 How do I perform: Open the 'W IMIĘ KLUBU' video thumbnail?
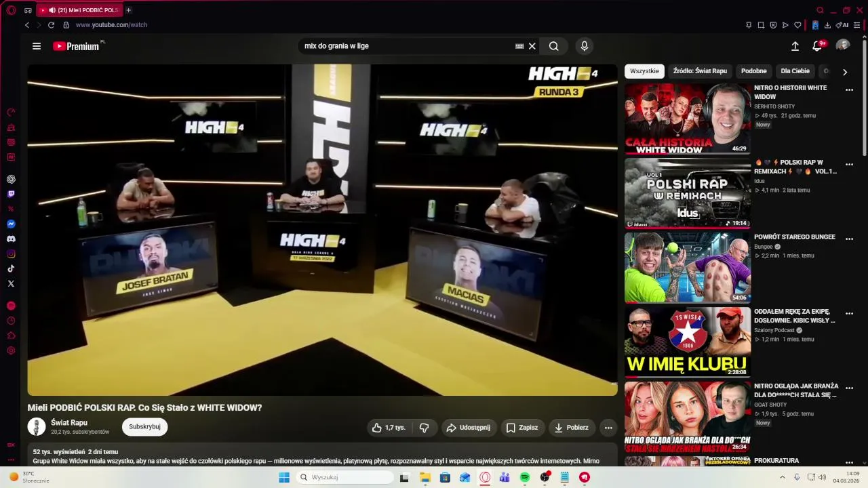[x=688, y=342]
